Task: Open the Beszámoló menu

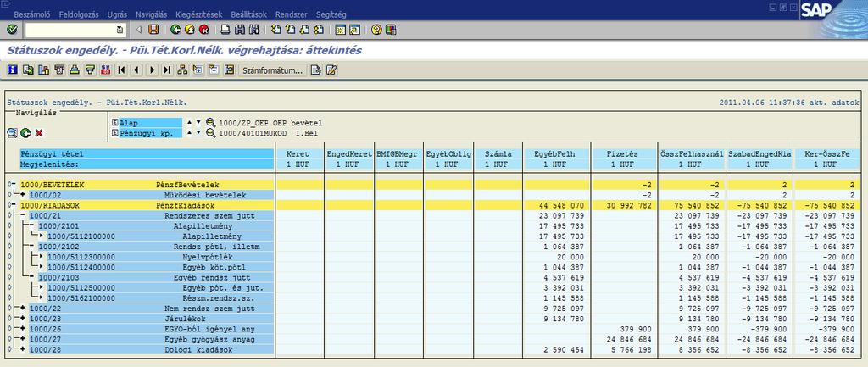Action: pos(31,14)
